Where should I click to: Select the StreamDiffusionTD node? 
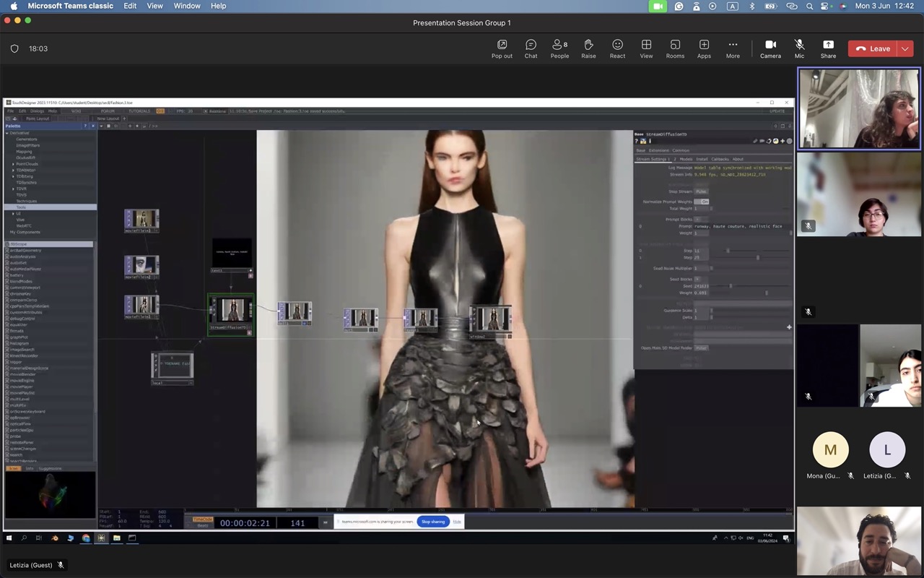click(x=231, y=314)
